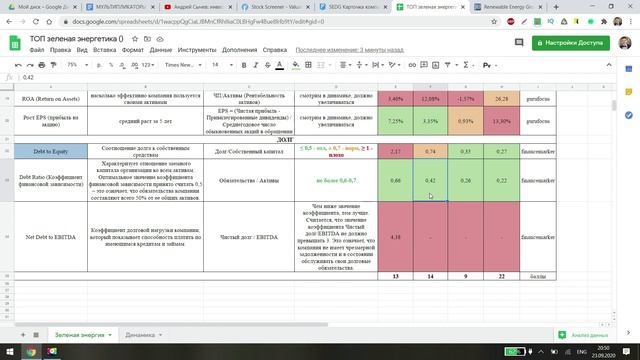Click the merge cells button
Screen dimensions: 640x360
coord(321,65)
